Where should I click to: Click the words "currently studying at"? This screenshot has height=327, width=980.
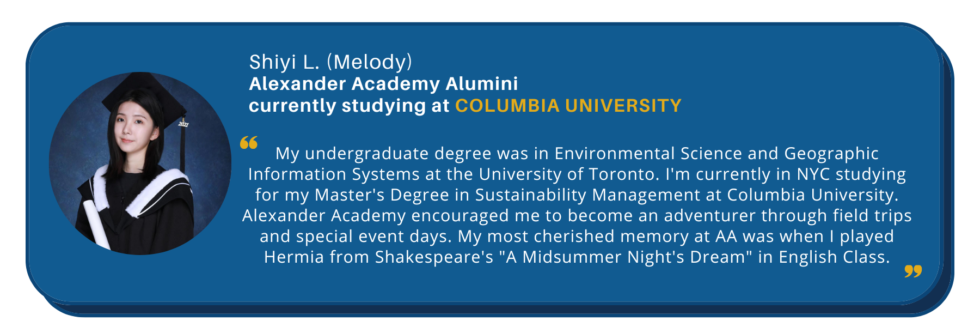click(x=349, y=106)
